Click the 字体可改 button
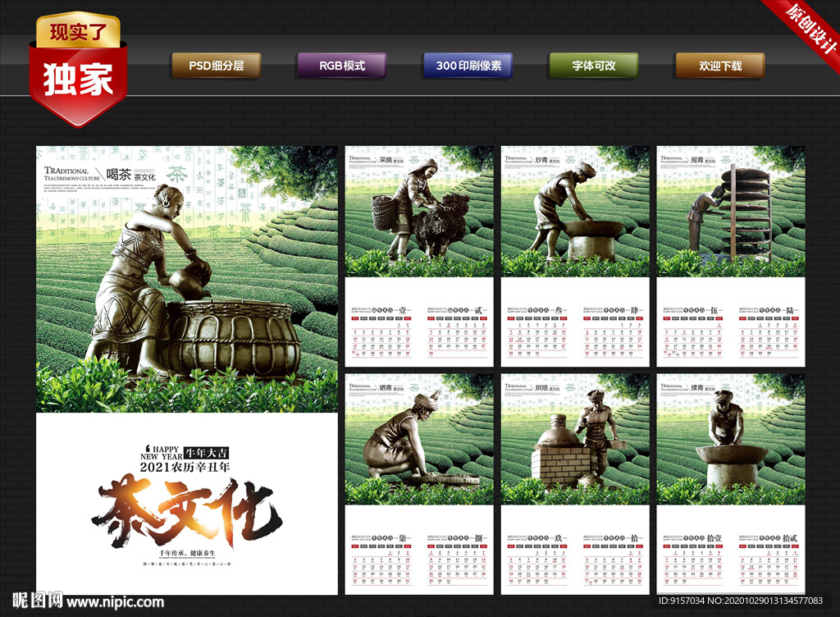The width and height of the screenshot is (840, 617). (594, 66)
